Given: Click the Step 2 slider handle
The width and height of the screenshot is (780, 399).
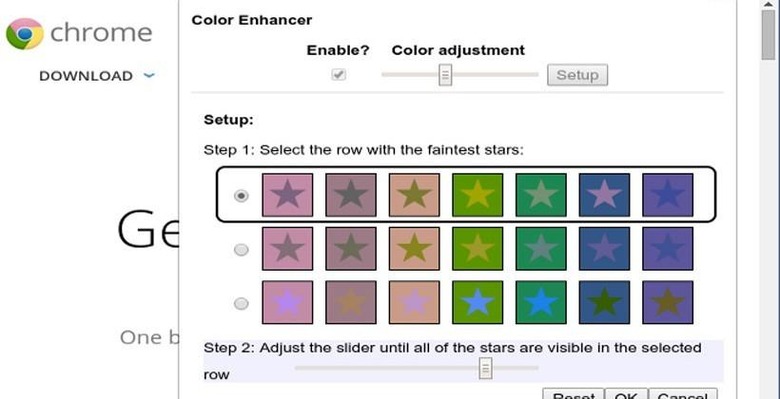Looking at the screenshot, I should pos(486,368).
